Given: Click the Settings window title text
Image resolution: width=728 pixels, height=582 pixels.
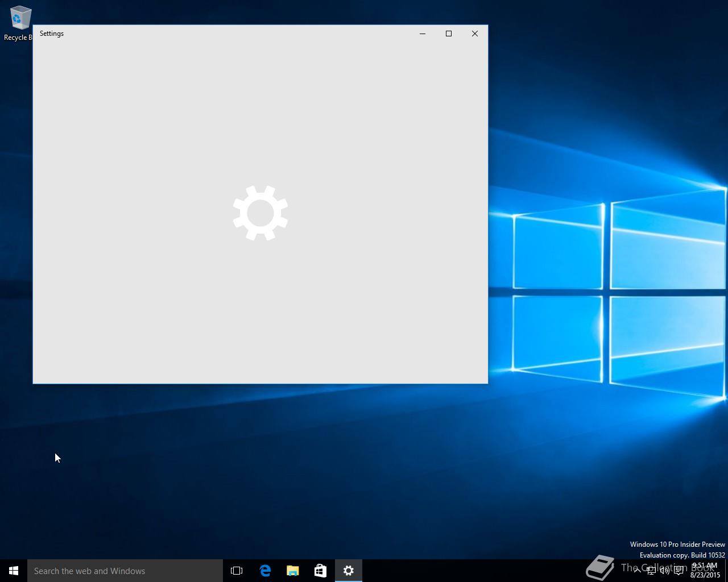Looking at the screenshot, I should tap(52, 34).
